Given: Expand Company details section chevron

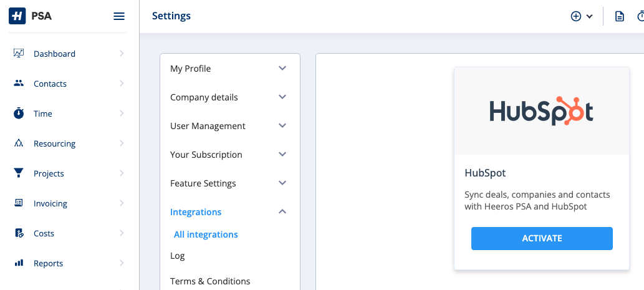Looking at the screenshot, I should coord(282,97).
